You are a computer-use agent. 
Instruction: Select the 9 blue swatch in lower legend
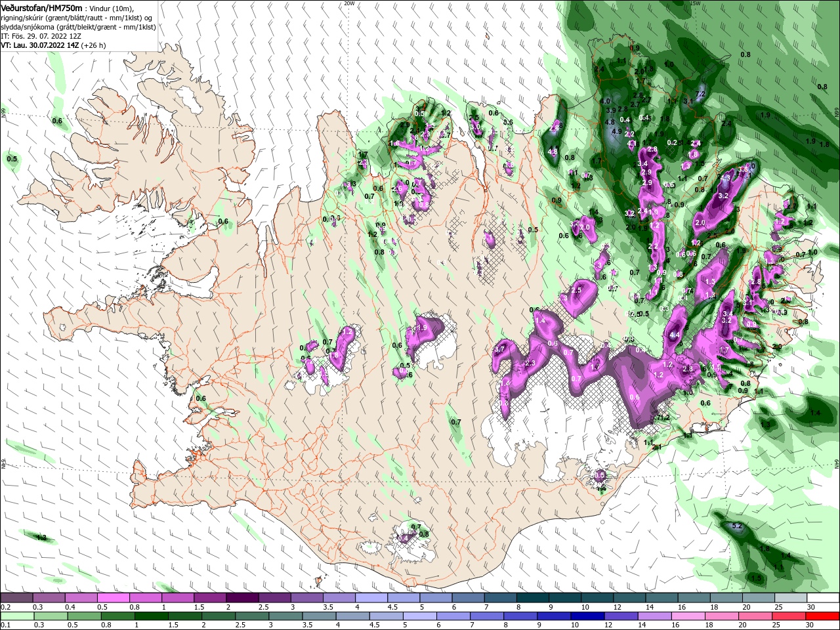pos(553,616)
